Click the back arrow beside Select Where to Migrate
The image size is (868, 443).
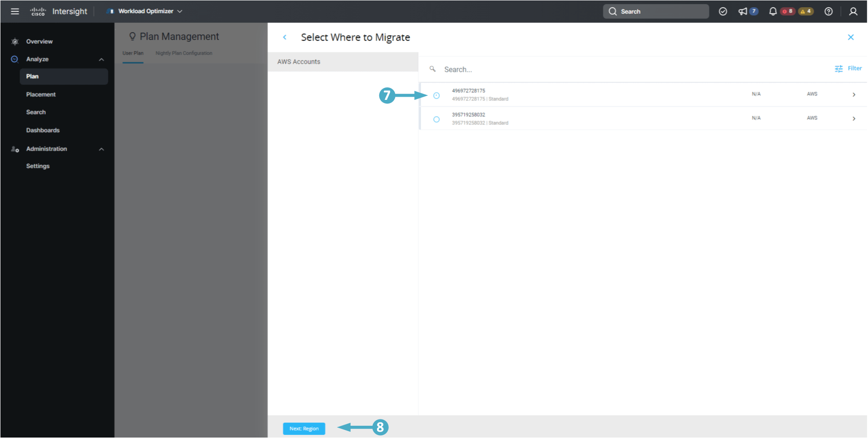(285, 37)
